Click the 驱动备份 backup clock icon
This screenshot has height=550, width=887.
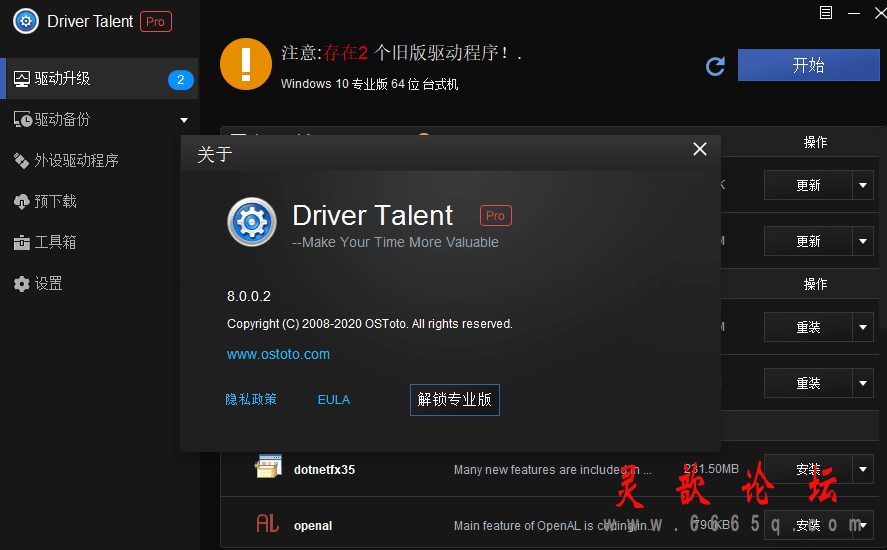23,119
